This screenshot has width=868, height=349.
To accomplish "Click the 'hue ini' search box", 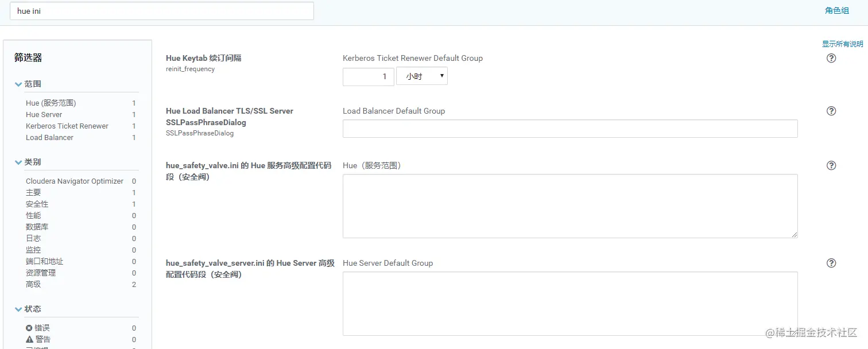I will click(162, 11).
